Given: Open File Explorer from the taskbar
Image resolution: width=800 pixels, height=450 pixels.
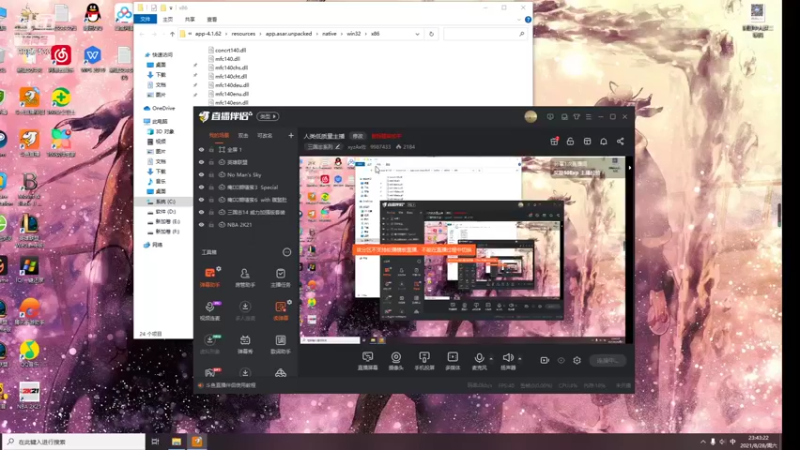Looking at the screenshot, I should click(x=176, y=441).
